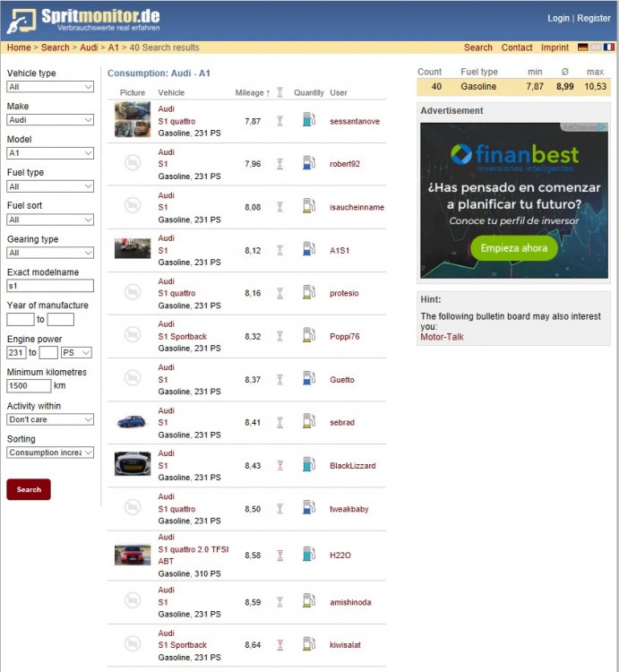The height and width of the screenshot is (672, 619).
Task: Click the German flag language icon
Action: pos(582,47)
